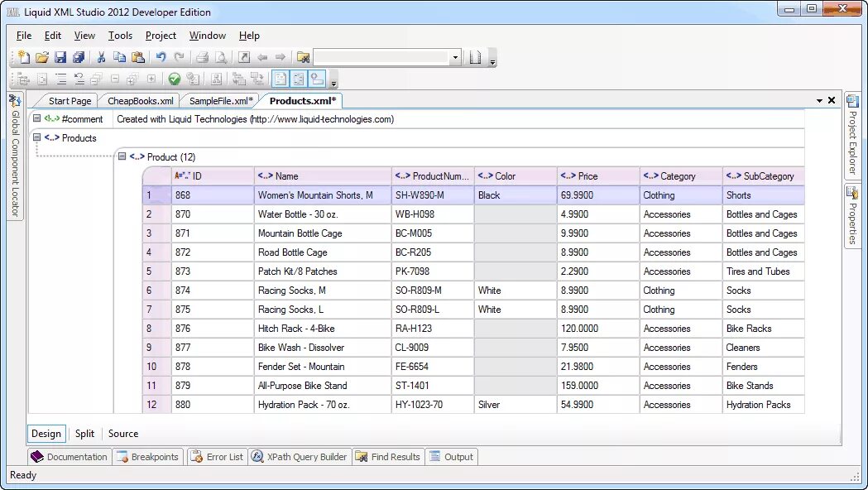This screenshot has height=490, width=868.
Task: Click the stacked minus collapse-all icon
Action: 97,79
